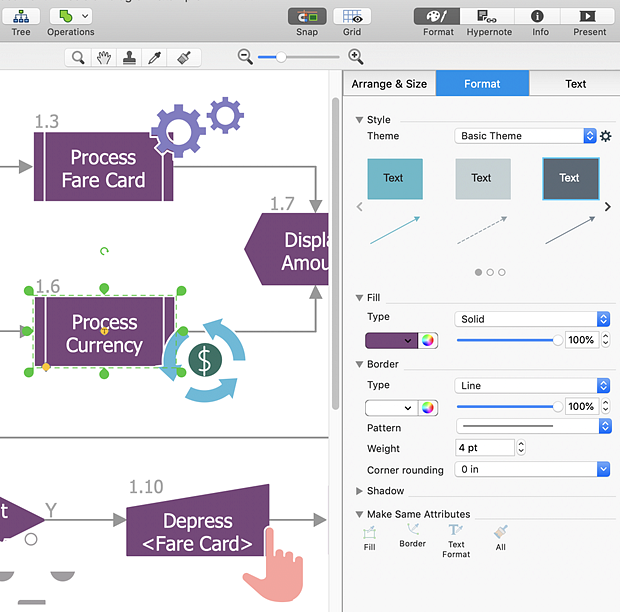Apply the dark gray arrow line style

570,230
